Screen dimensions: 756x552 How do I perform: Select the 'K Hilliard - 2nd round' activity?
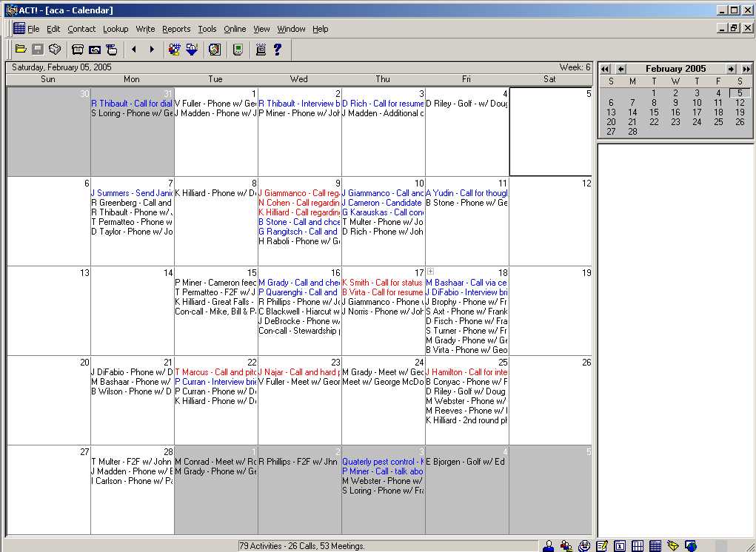pos(466,420)
